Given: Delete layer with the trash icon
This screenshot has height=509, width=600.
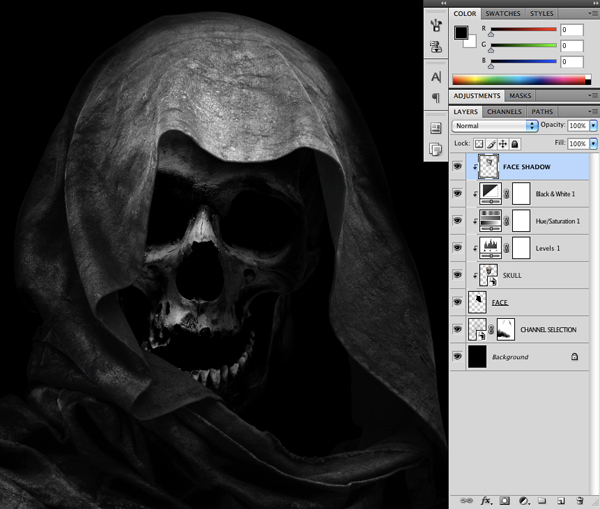Looking at the screenshot, I should (581, 499).
